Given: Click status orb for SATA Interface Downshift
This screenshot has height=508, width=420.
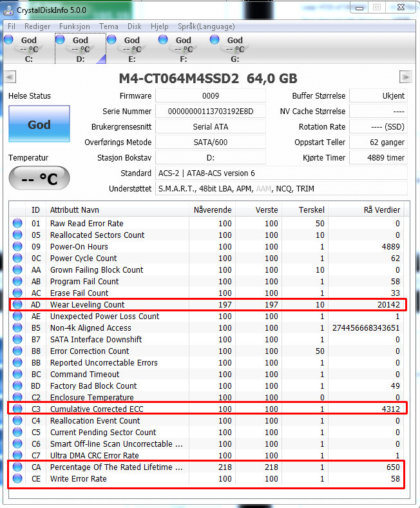Looking at the screenshot, I should coord(17,339).
